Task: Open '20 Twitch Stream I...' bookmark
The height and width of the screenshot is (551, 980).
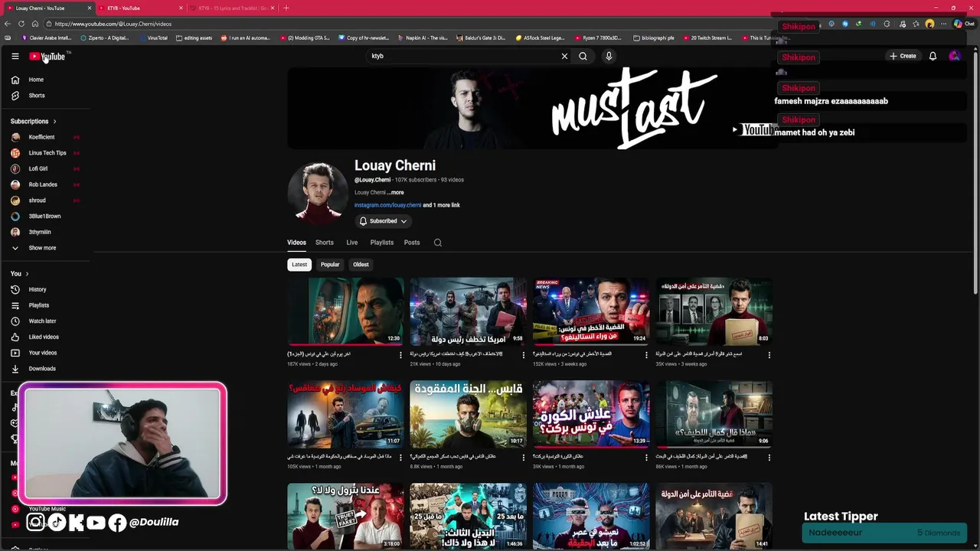Action: pyautogui.click(x=707, y=37)
